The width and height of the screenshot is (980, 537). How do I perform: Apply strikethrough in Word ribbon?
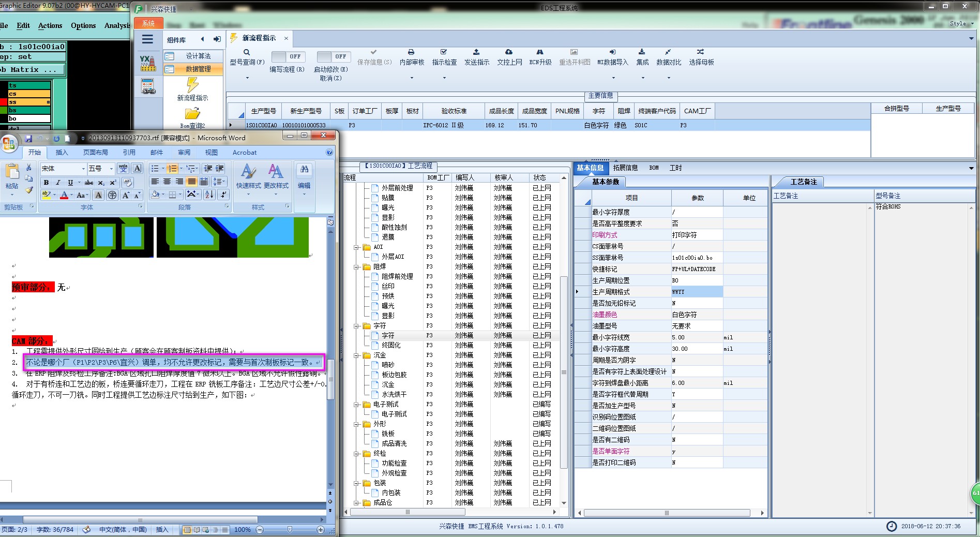click(89, 183)
